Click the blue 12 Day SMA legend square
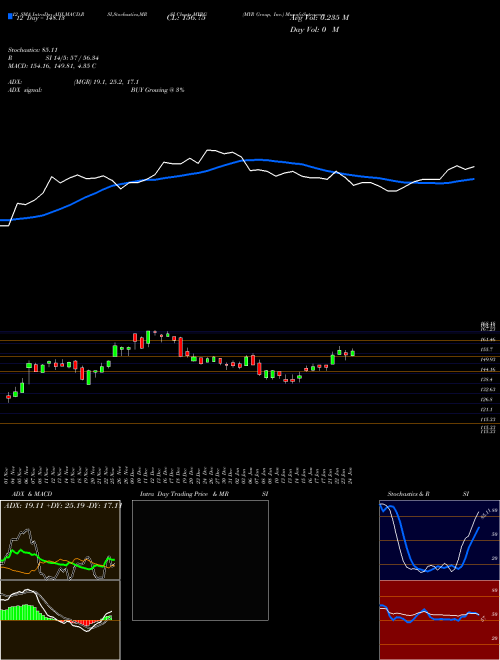500x660 pixels. click(x=10, y=16)
